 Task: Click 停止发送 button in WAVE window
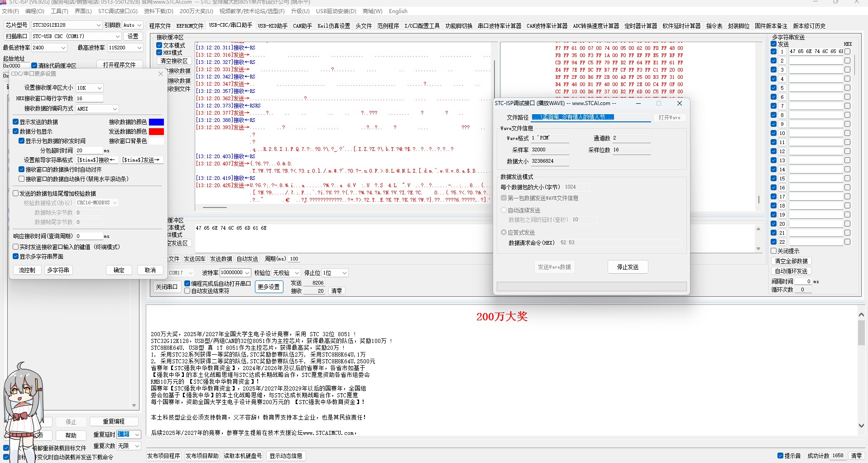tap(628, 267)
